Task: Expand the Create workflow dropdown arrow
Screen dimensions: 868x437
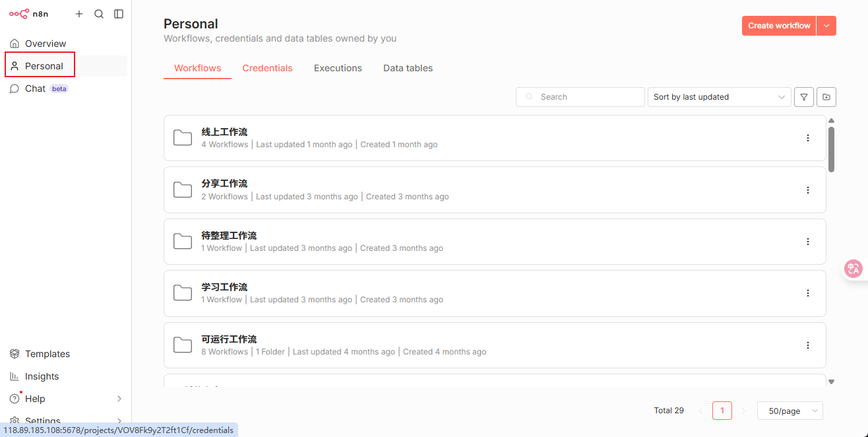Action: click(826, 26)
